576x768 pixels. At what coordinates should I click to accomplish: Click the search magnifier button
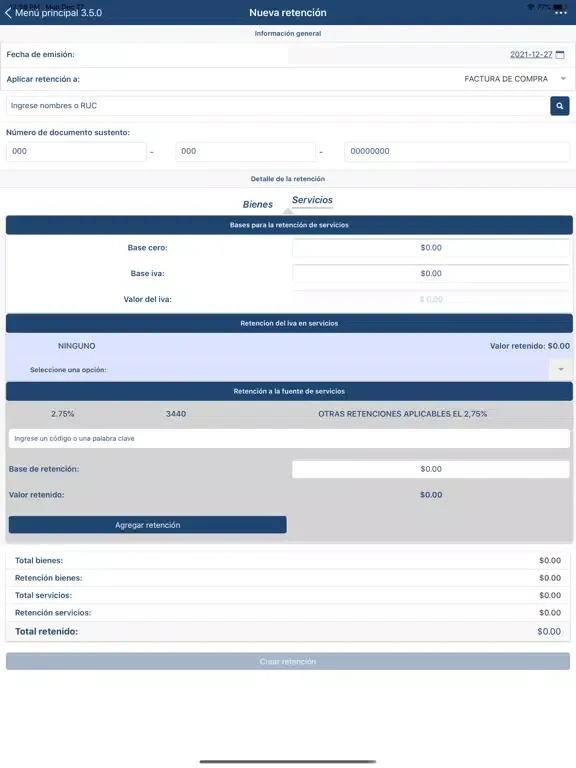click(559, 106)
